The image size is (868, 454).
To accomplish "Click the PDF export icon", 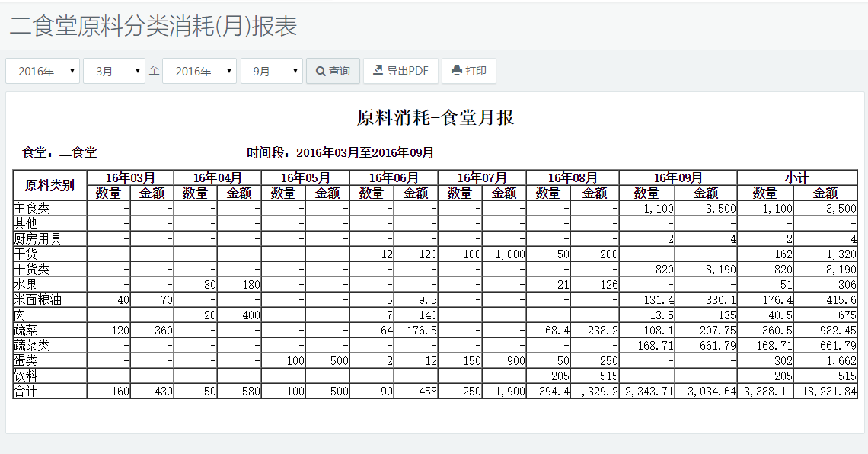I will 378,71.
